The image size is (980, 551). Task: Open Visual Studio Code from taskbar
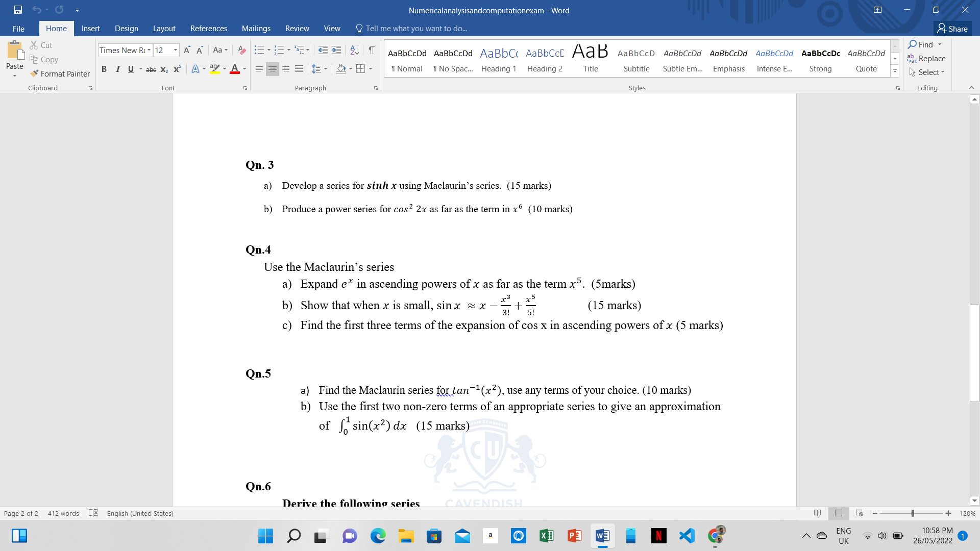coord(687,536)
